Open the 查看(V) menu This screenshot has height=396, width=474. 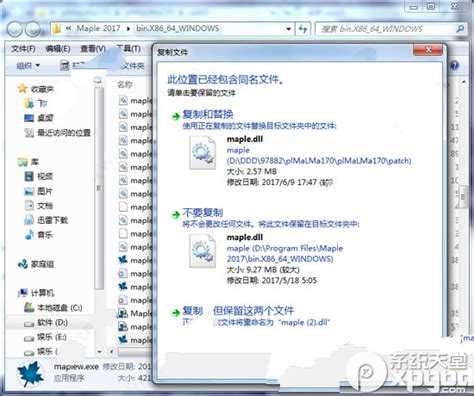pos(93,49)
